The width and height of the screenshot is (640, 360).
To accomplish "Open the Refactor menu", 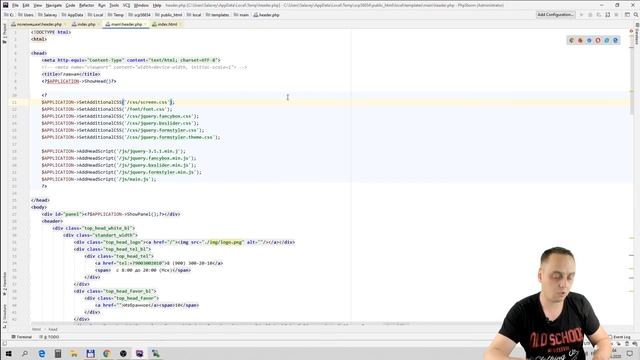I will tap(87, 5).
